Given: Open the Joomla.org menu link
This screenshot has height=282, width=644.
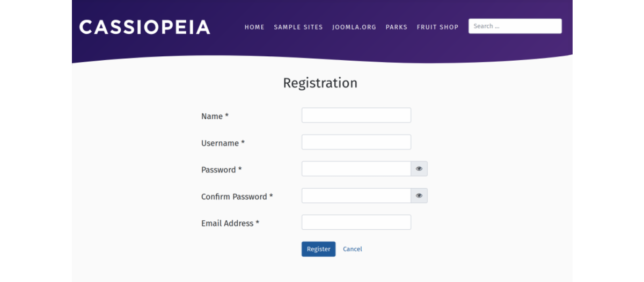Looking at the screenshot, I should tap(354, 27).
